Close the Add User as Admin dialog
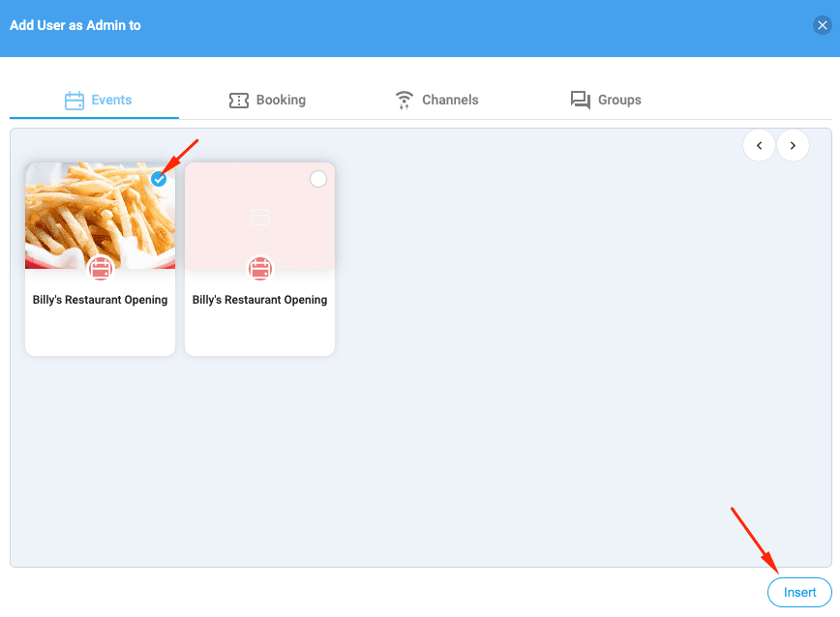The width and height of the screenshot is (840, 617). pyautogui.click(x=822, y=25)
